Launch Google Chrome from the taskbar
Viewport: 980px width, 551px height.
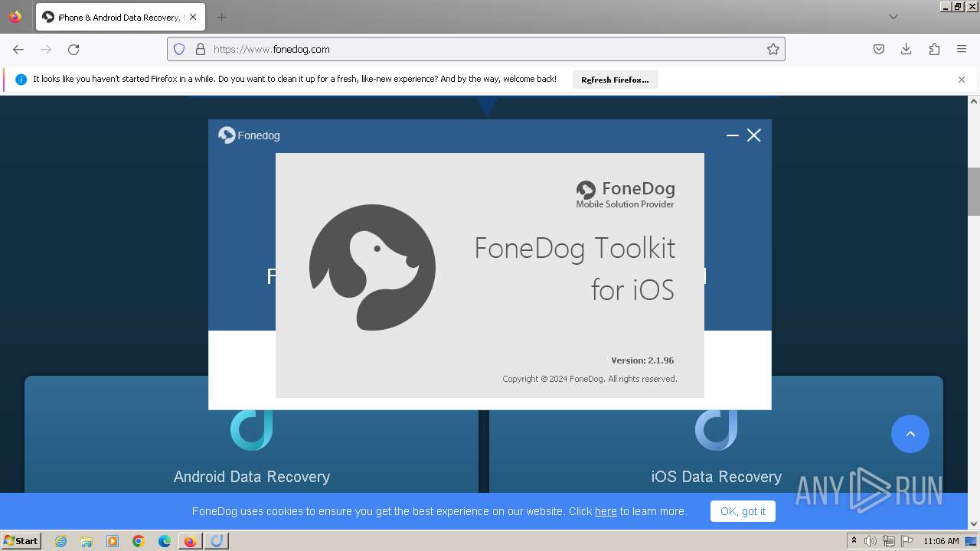click(139, 541)
